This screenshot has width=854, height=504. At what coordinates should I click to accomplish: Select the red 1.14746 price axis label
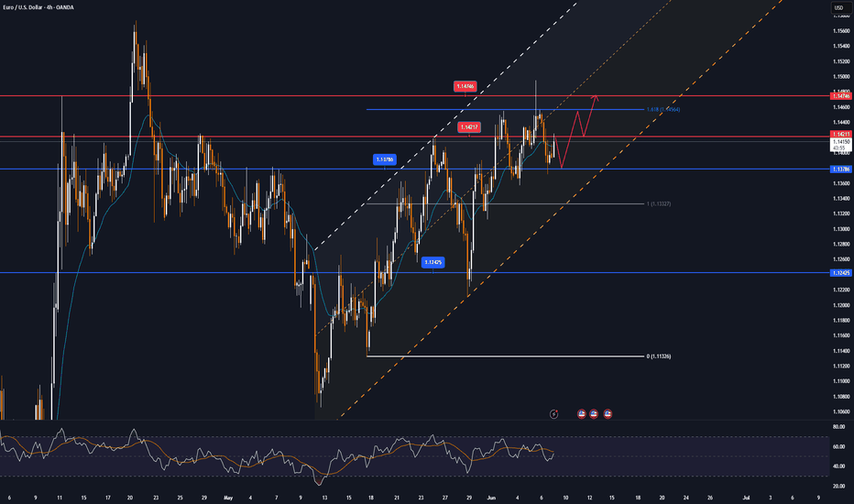tap(841, 96)
